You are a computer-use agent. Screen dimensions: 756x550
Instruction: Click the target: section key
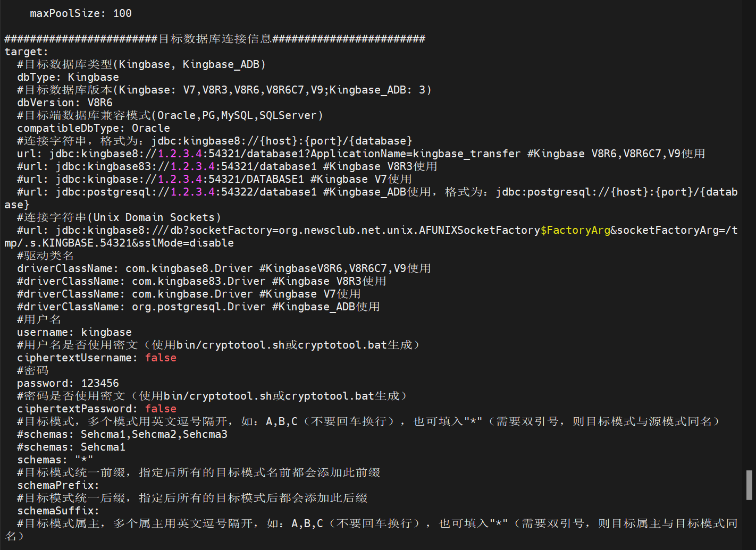click(26, 52)
